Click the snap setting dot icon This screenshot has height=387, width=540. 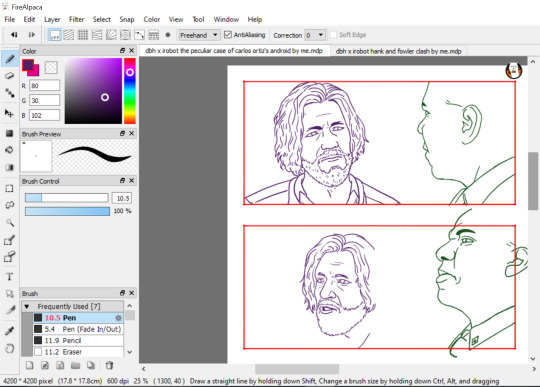click(x=168, y=35)
